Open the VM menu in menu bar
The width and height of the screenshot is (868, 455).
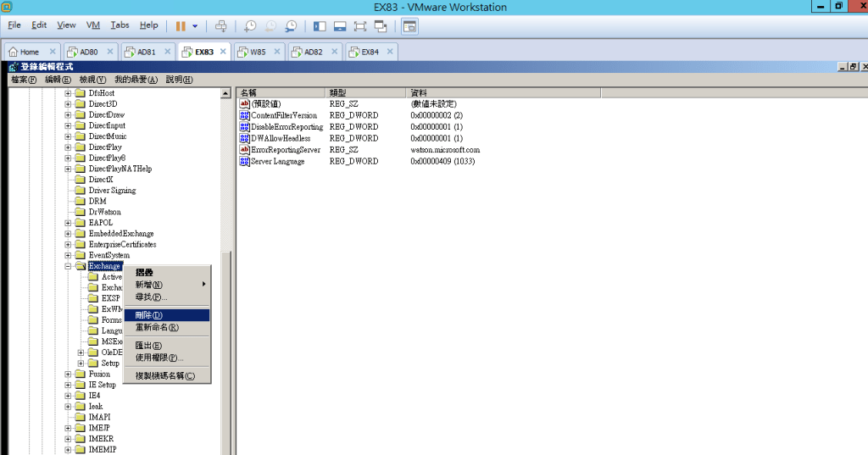pyautogui.click(x=93, y=25)
